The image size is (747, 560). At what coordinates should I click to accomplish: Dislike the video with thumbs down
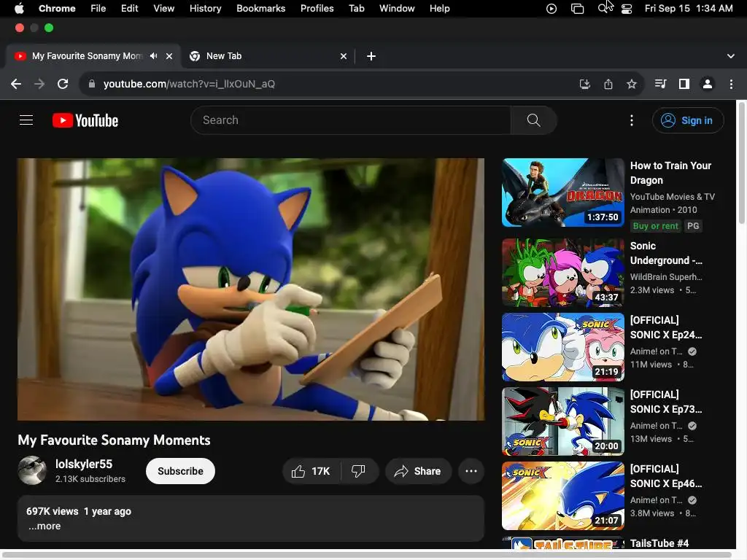point(359,472)
